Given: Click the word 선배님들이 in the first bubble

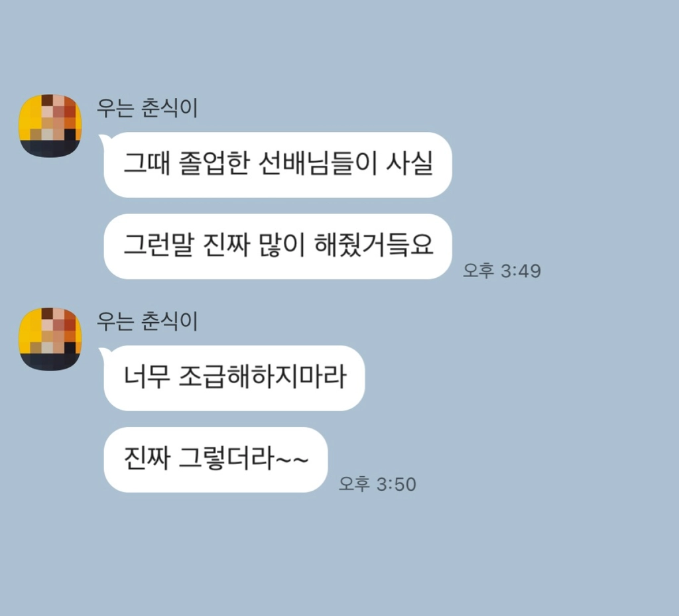Looking at the screenshot, I should pos(318,164).
